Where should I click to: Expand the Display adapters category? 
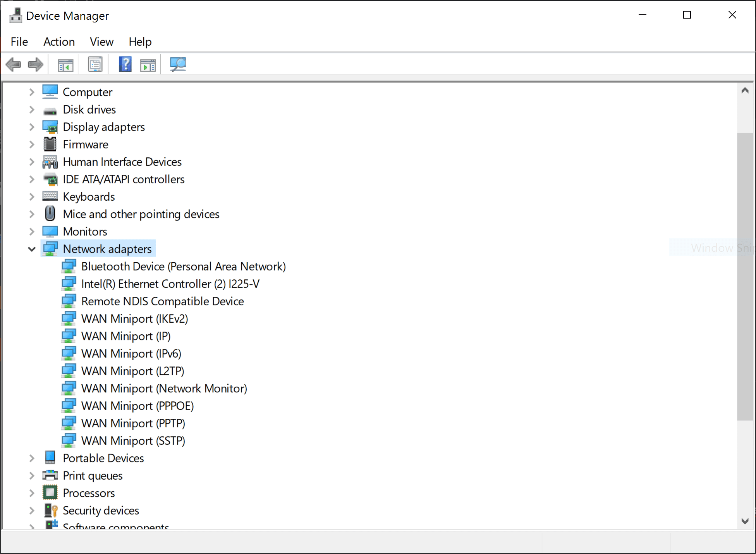click(32, 127)
